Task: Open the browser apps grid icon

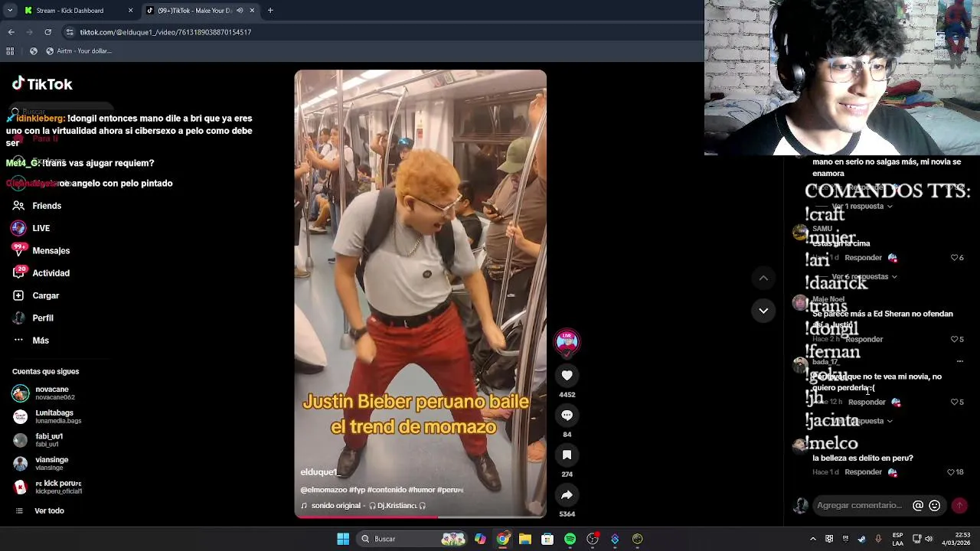Action: [x=10, y=51]
